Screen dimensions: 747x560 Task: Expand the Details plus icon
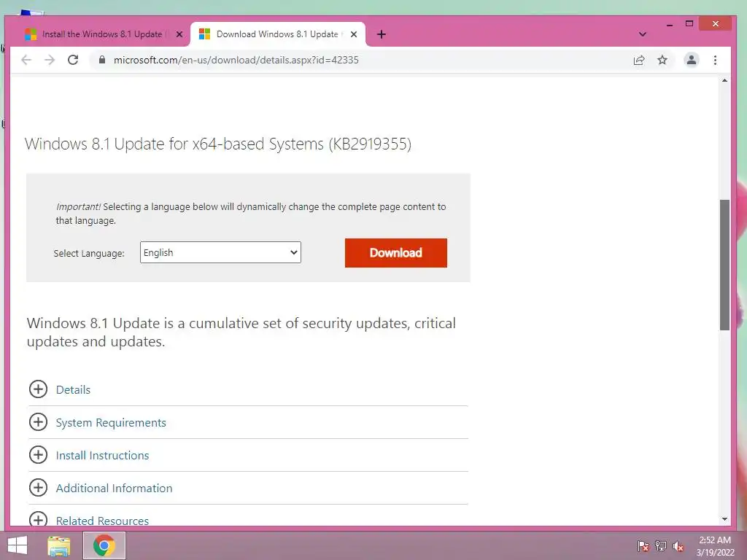point(38,389)
